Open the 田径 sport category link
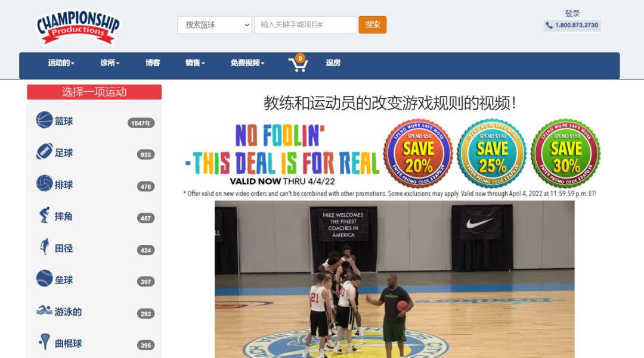The image size is (644, 358). pyautogui.click(x=64, y=248)
